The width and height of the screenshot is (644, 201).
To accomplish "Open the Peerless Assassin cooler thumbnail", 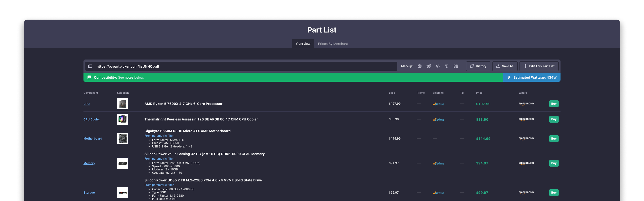I will pos(123,119).
